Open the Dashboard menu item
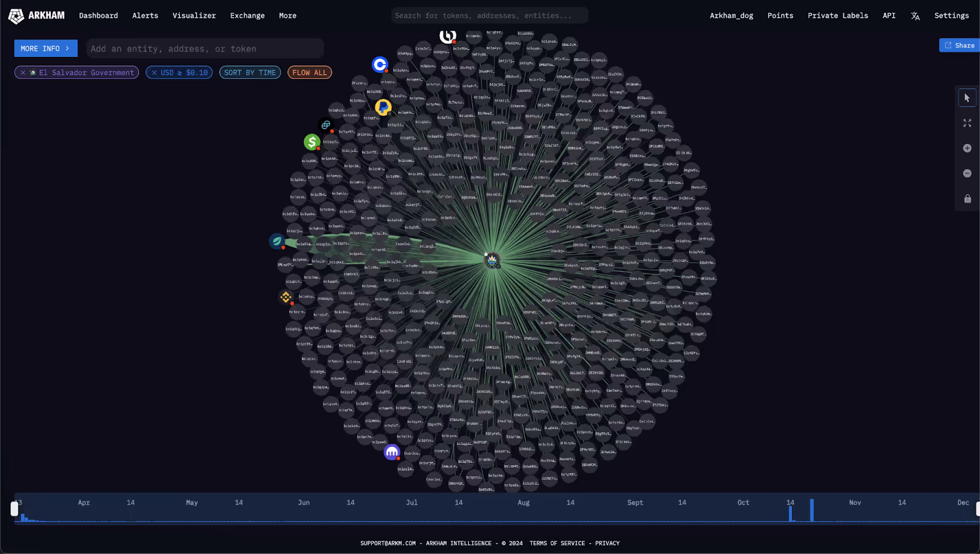This screenshot has height=554, width=980. 98,16
